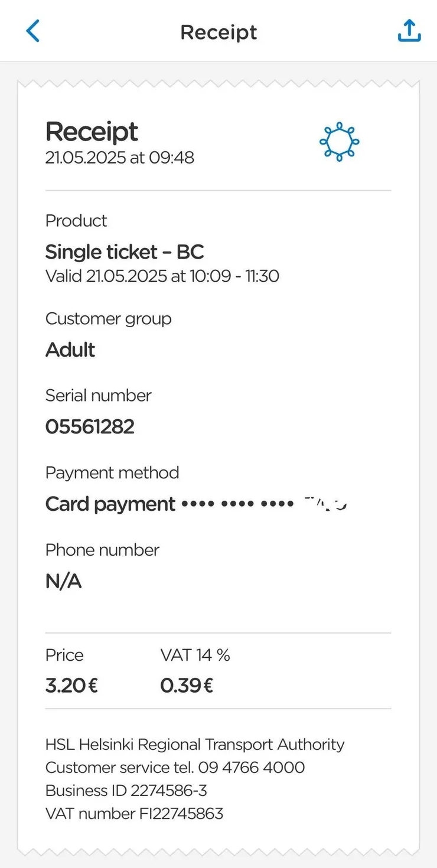Click the "Receipt" header title
The width and height of the screenshot is (437, 868).
[218, 32]
